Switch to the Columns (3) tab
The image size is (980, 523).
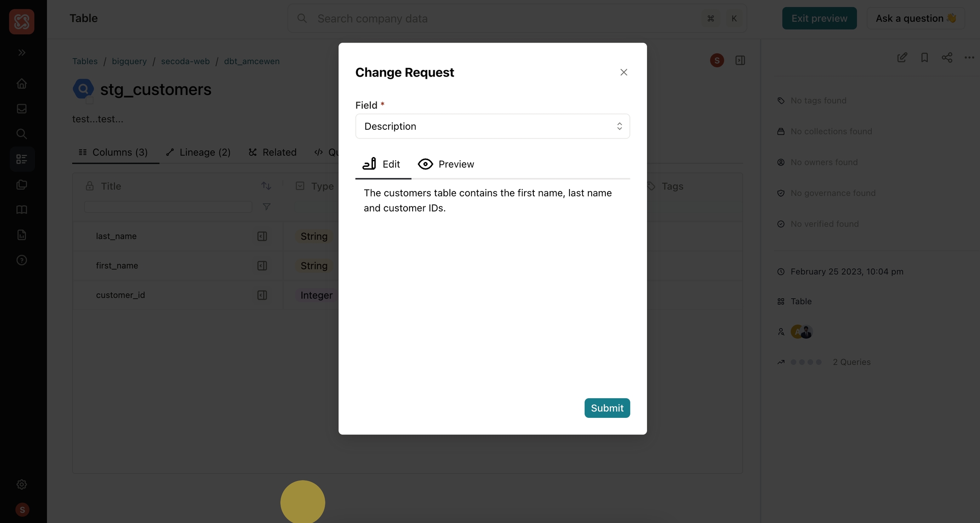pos(114,152)
